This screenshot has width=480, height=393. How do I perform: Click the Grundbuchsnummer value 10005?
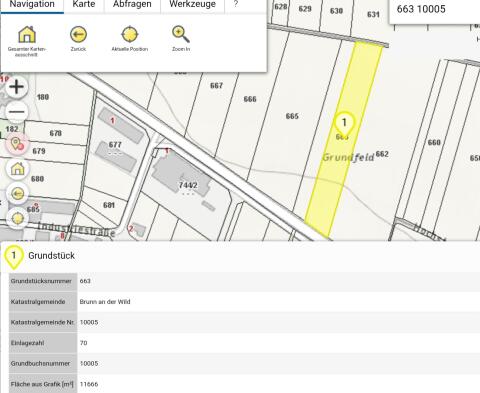89,363
